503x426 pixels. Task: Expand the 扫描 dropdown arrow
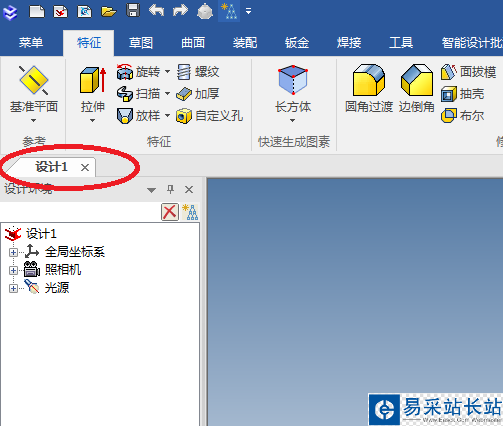167,93
